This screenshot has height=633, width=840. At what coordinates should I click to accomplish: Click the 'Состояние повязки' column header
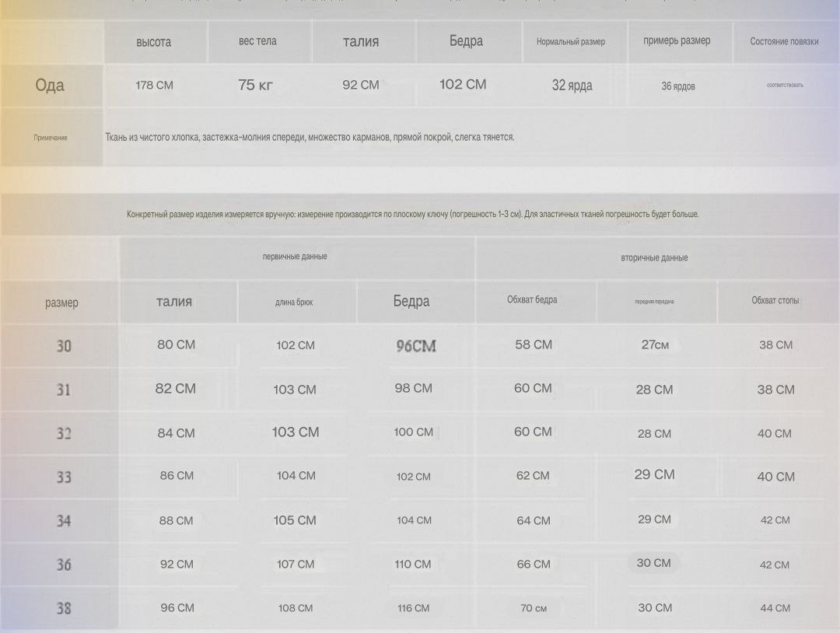coord(784,42)
